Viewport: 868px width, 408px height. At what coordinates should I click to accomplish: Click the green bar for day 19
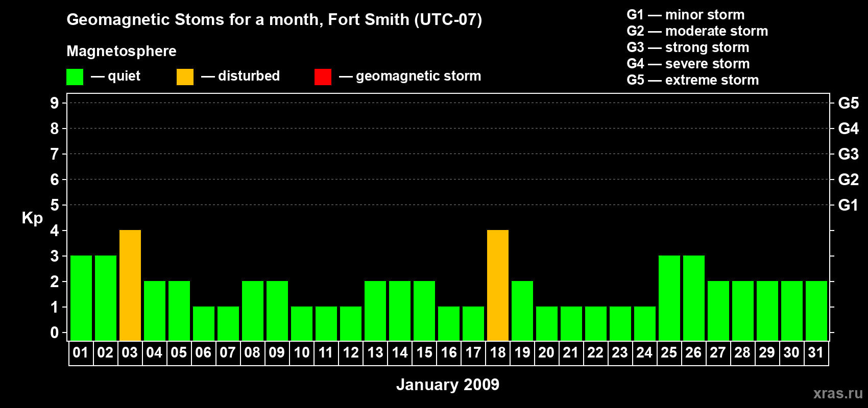point(522,311)
